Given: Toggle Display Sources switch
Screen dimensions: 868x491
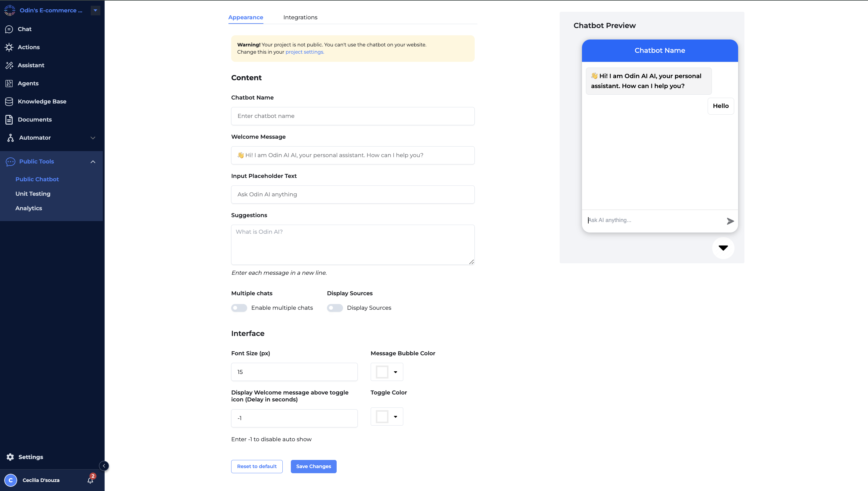Looking at the screenshot, I should point(335,308).
